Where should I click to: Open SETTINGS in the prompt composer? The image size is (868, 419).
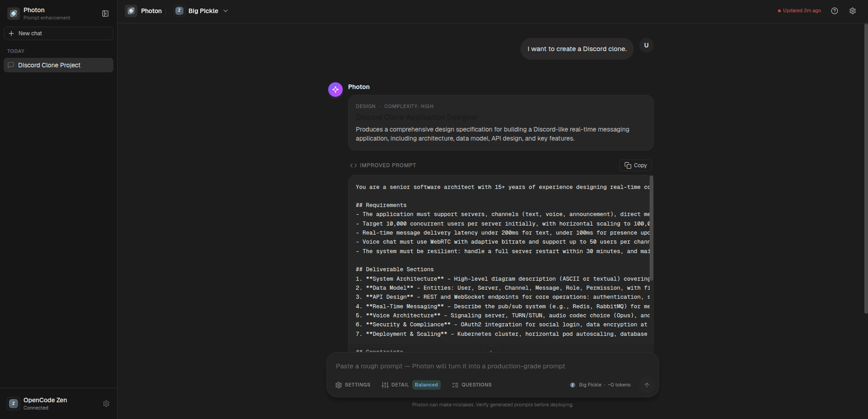point(353,385)
